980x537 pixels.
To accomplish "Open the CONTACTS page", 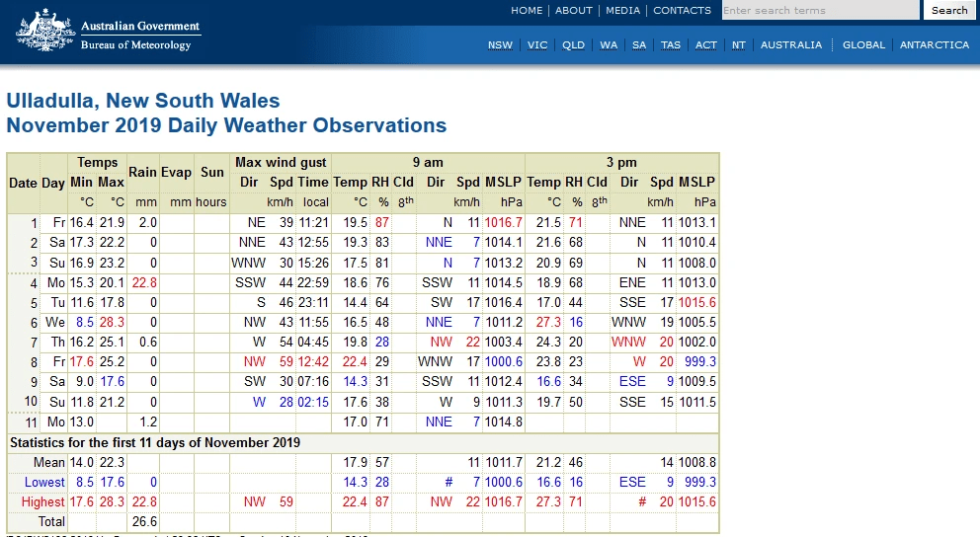I will pyautogui.click(x=682, y=11).
